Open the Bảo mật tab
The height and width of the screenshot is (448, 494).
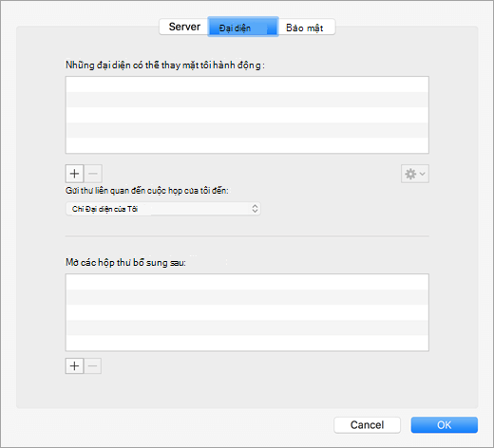tap(306, 28)
